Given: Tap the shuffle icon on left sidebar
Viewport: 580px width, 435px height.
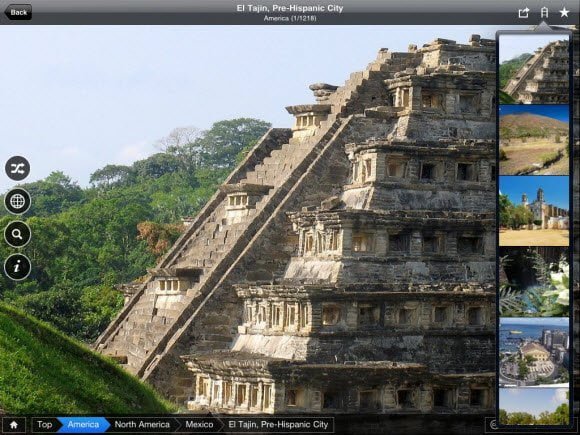Looking at the screenshot, I should click(x=17, y=168).
